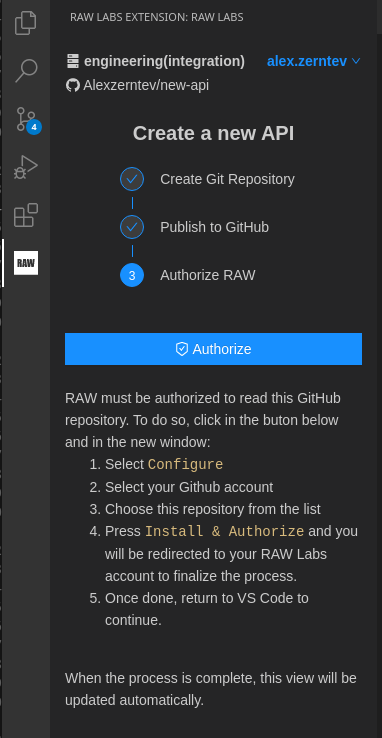
Task: Click 'Choose this repository from the list' instruction
Action: click(213, 509)
